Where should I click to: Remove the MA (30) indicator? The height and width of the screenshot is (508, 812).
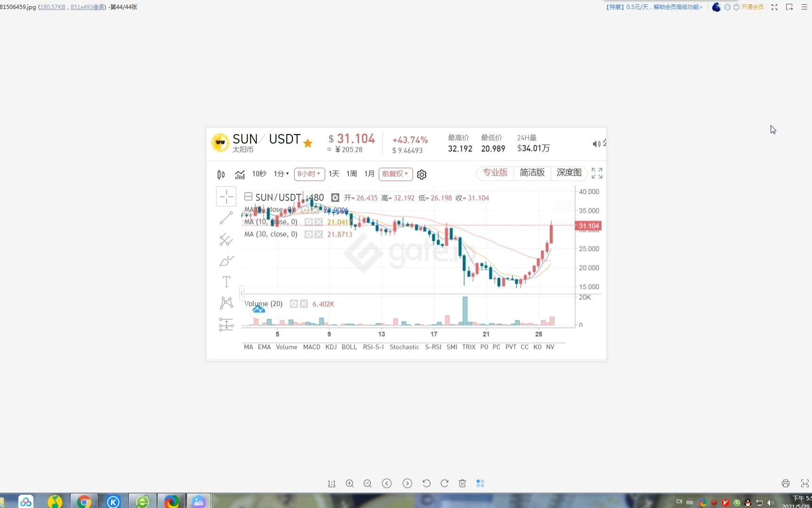pyautogui.click(x=319, y=234)
